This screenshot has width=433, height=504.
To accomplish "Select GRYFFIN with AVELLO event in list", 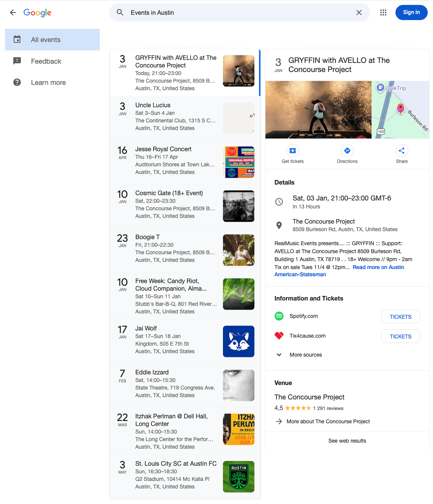I will [185, 72].
